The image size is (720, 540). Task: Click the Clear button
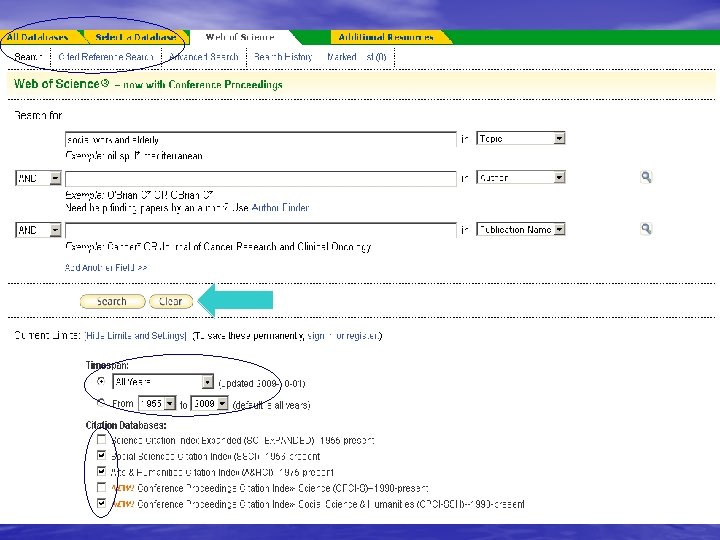[171, 301]
